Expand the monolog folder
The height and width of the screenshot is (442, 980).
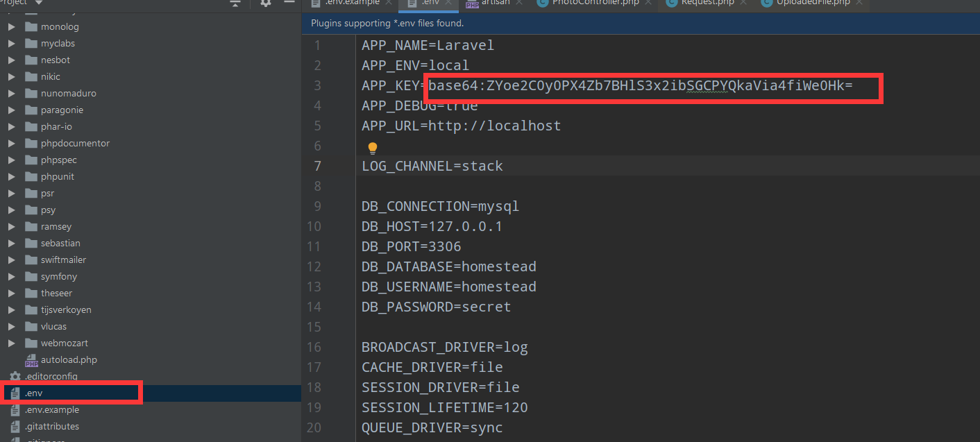[x=12, y=26]
